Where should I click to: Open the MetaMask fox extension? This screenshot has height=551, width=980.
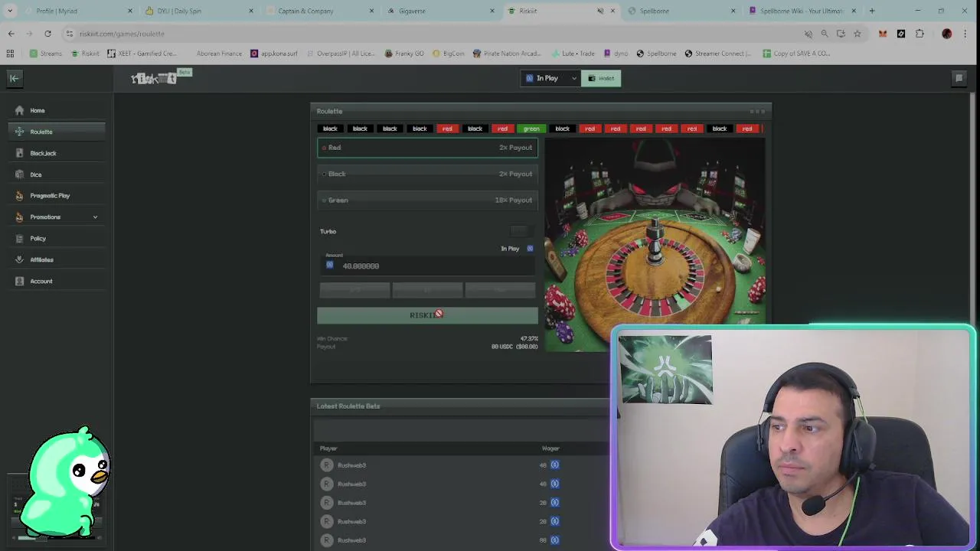(883, 34)
